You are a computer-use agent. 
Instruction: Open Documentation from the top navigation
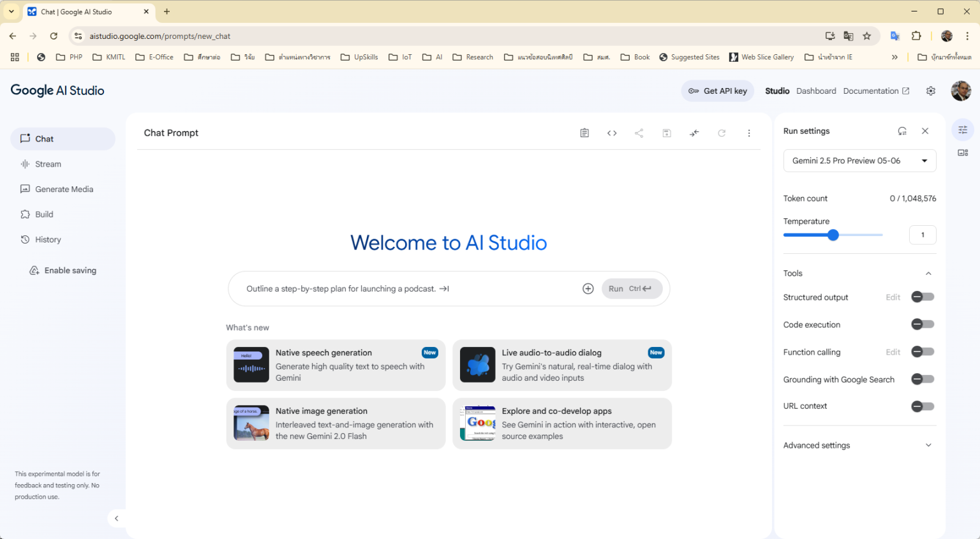[872, 91]
